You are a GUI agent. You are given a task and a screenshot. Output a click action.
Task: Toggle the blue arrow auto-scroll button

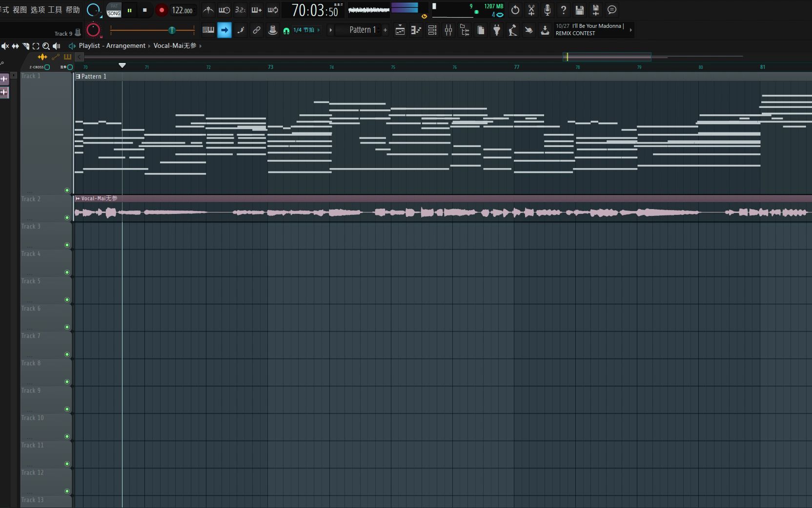(x=224, y=30)
